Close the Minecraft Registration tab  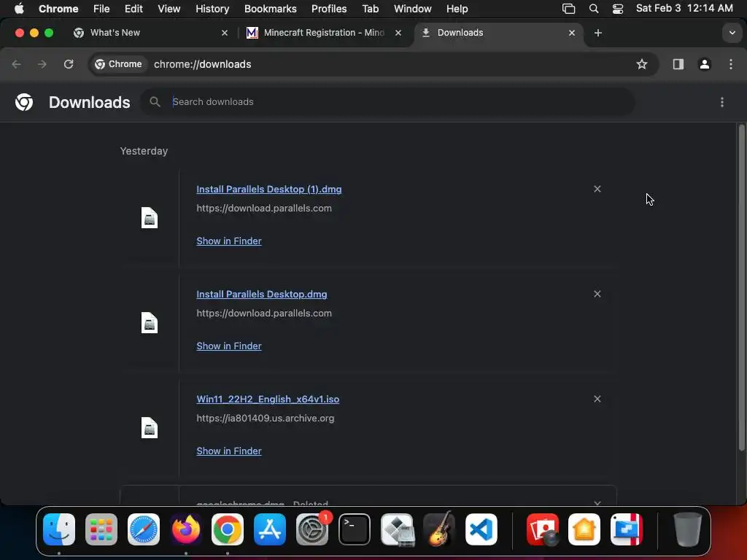tap(398, 33)
